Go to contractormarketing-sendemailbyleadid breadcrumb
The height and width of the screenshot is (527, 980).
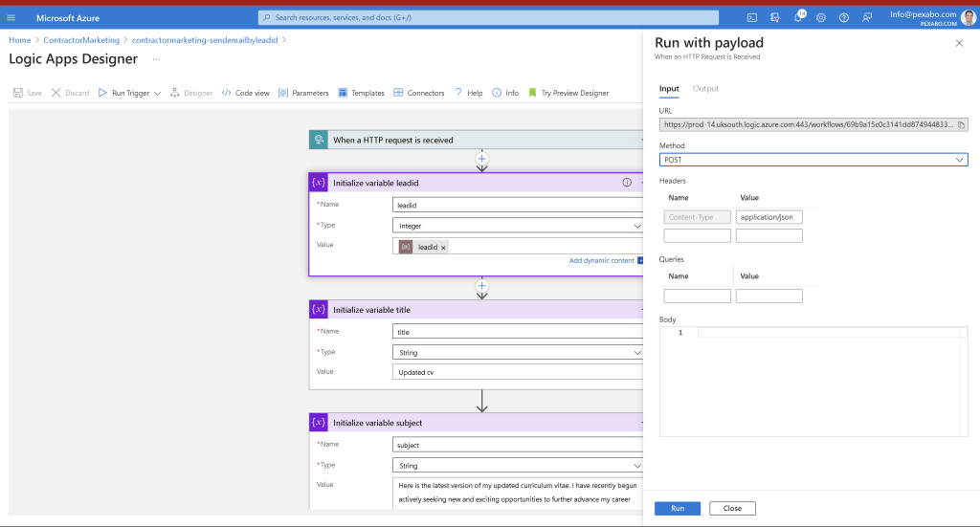205,40
